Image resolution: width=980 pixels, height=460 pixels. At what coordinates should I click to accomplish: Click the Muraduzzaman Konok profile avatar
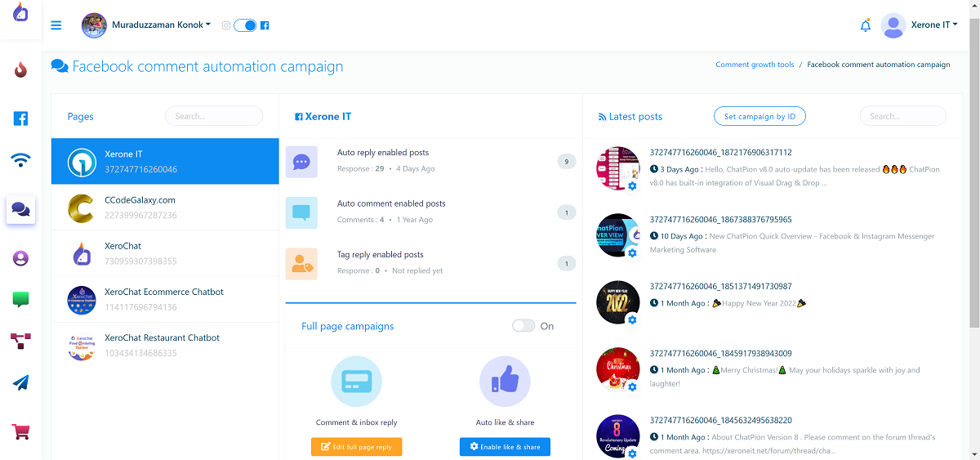click(94, 25)
